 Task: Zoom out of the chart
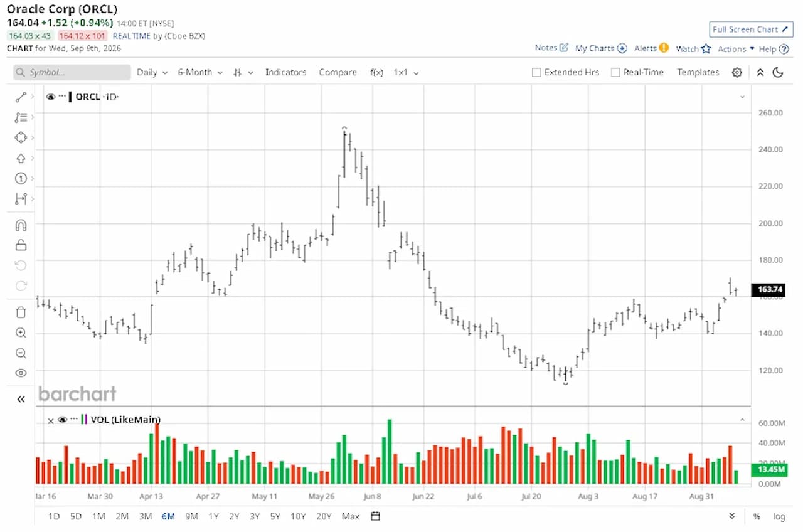21,353
